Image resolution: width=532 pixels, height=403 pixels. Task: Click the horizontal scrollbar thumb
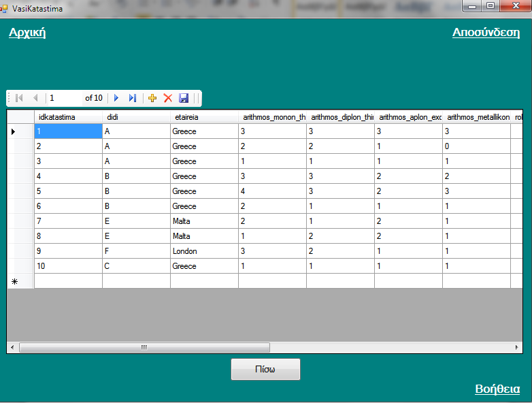144,347
